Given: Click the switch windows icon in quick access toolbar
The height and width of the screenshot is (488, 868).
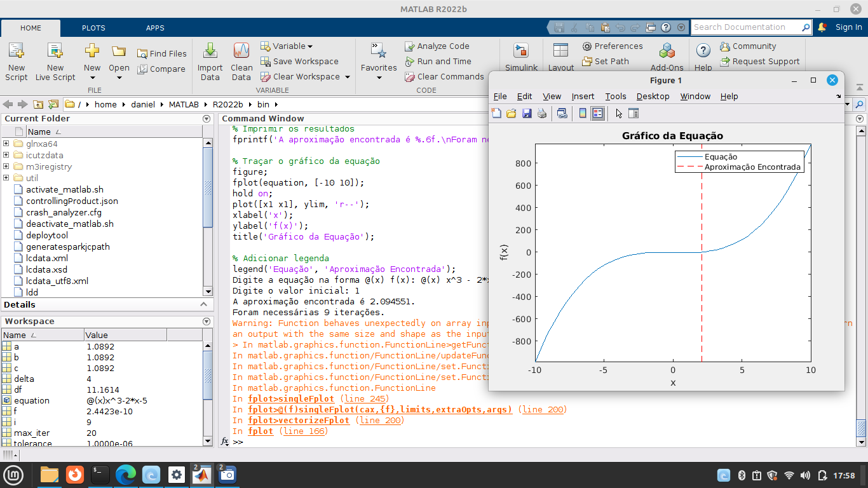Looking at the screenshot, I should click(650, 27).
